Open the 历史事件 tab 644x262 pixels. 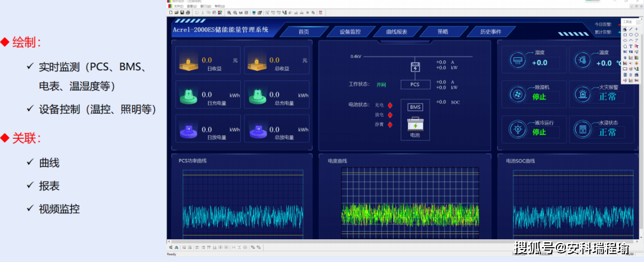[490, 32]
